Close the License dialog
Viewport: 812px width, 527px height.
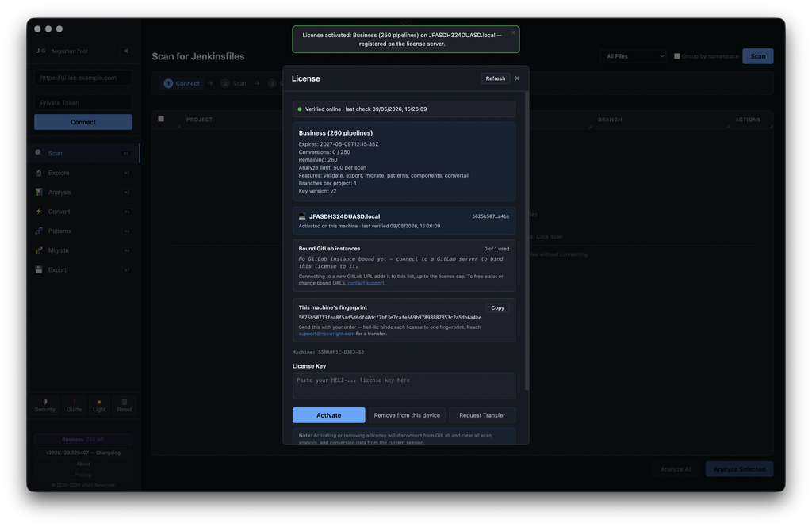pyautogui.click(x=517, y=78)
